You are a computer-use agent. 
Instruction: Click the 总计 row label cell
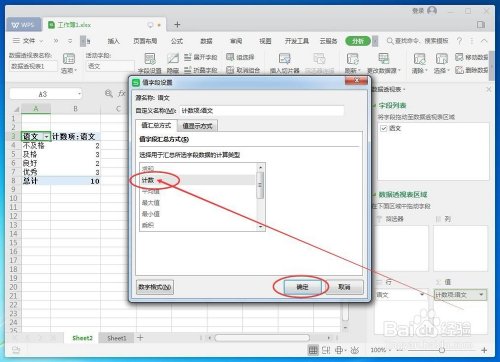pos(36,181)
